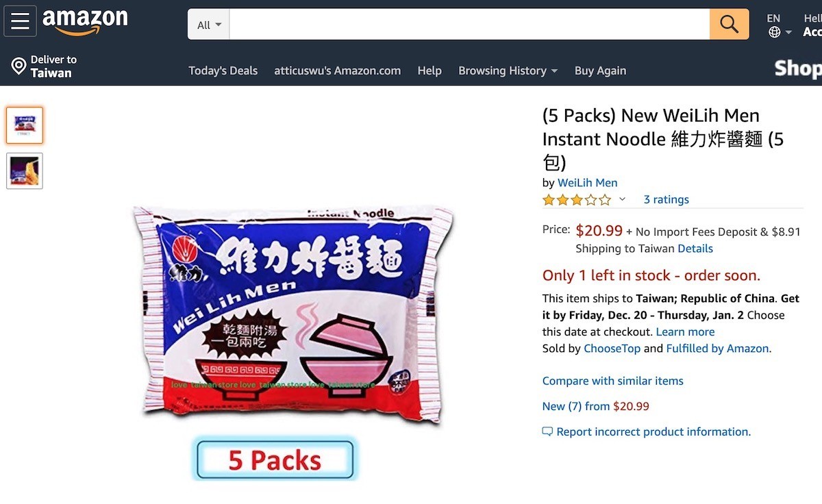Click the Deliver to location pin icon
Viewport: 822px width, 504px height.
18,66
